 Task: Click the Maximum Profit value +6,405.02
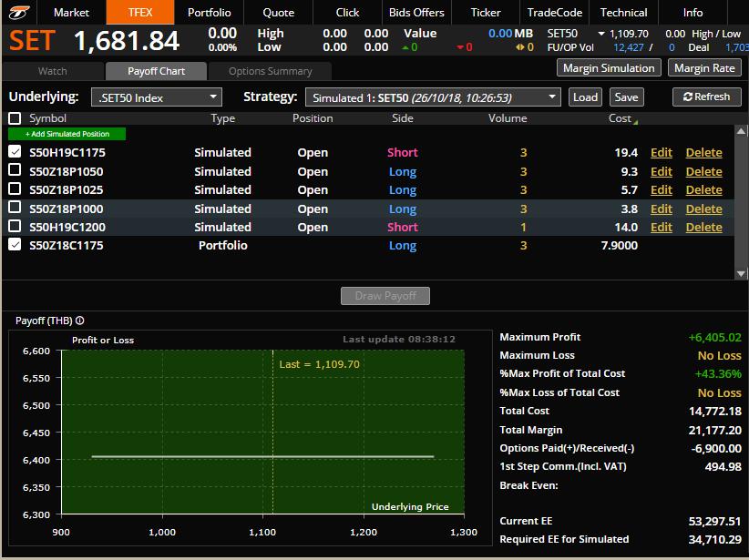[714, 337]
